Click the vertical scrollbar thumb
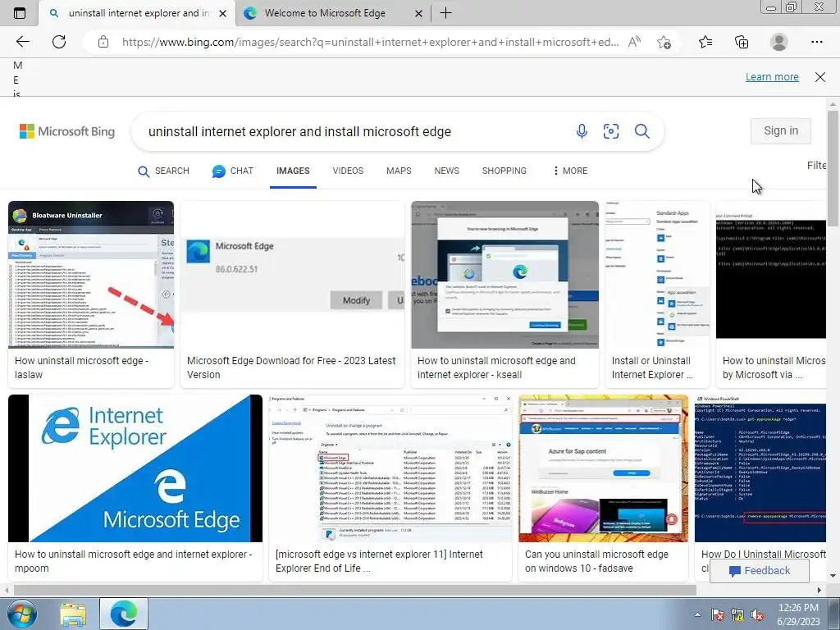840x630 pixels. click(833, 169)
